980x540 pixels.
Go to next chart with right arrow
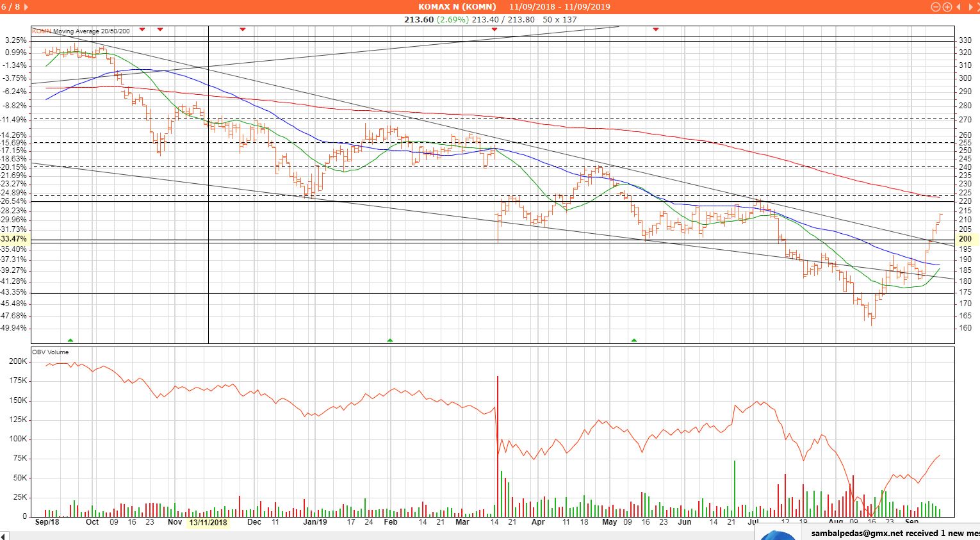(972, 7)
